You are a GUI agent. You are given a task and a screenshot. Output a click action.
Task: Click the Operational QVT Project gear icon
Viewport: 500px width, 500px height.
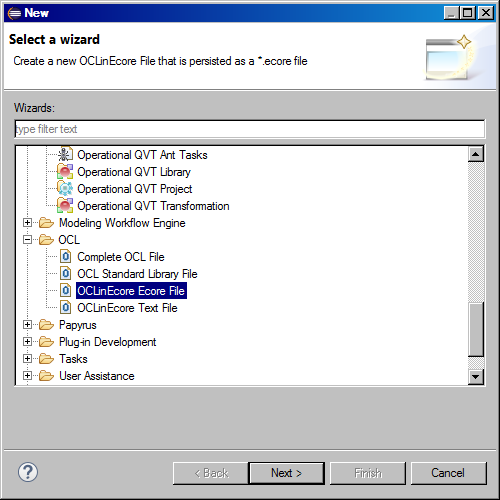(x=65, y=189)
